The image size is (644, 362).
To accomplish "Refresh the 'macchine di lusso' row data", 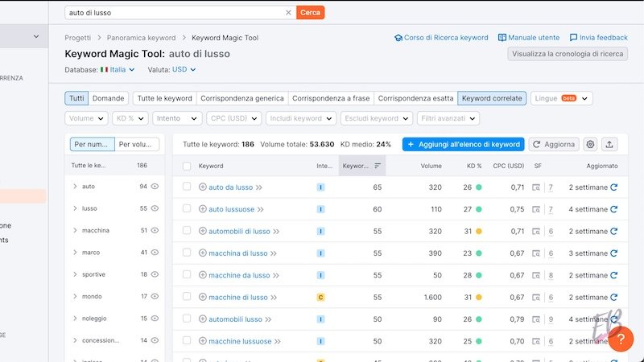I will (x=614, y=297).
